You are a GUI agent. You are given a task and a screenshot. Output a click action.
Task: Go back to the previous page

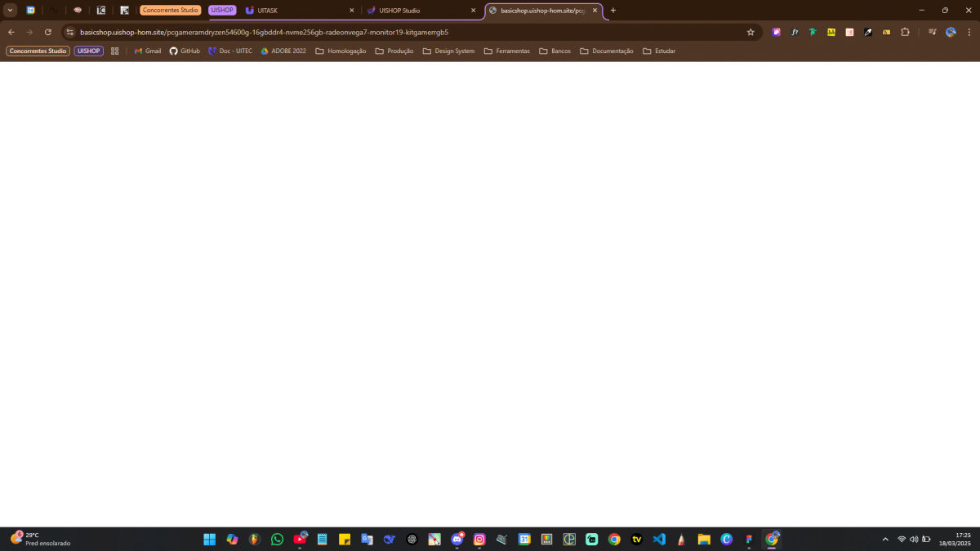tap(11, 32)
